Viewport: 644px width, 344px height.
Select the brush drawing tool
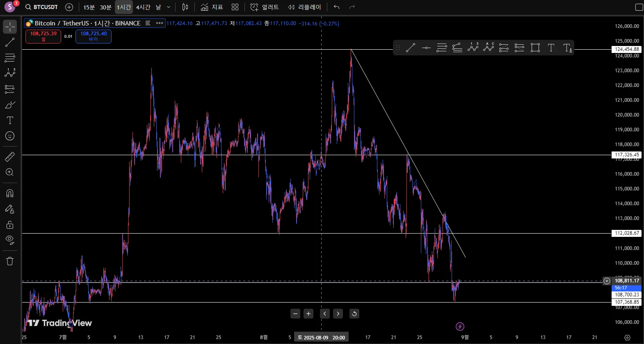[10, 105]
